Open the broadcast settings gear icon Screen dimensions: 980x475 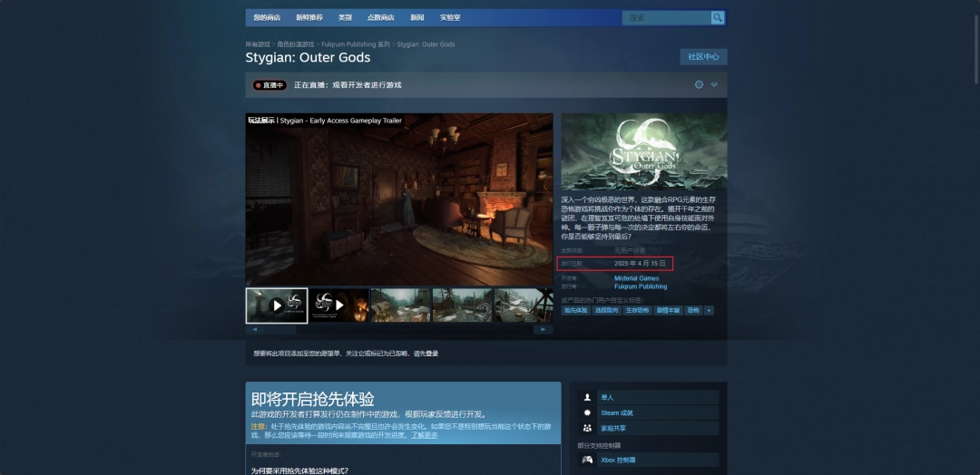tap(699, 85)
